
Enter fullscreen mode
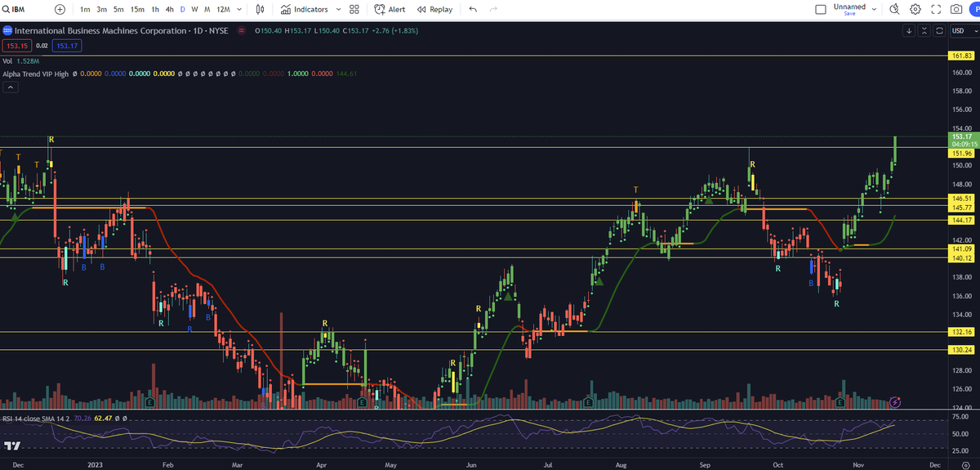[x=936, y=10]
